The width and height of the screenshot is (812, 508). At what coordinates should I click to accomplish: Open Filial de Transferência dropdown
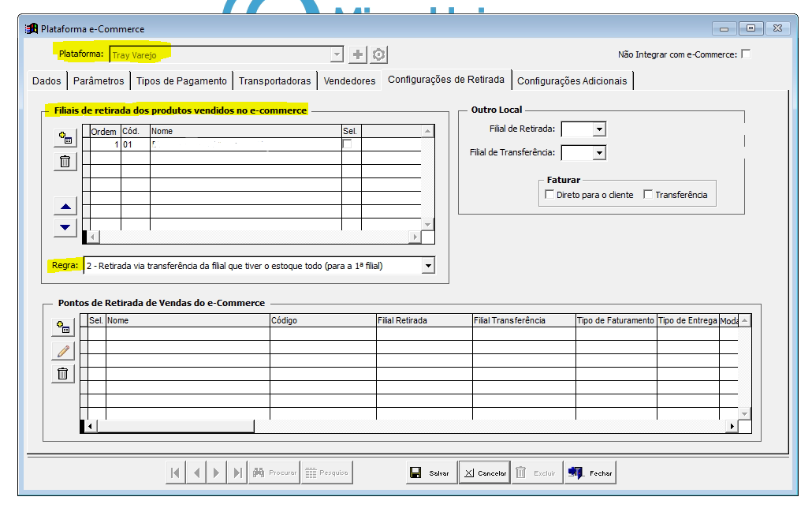pos(599,153)
